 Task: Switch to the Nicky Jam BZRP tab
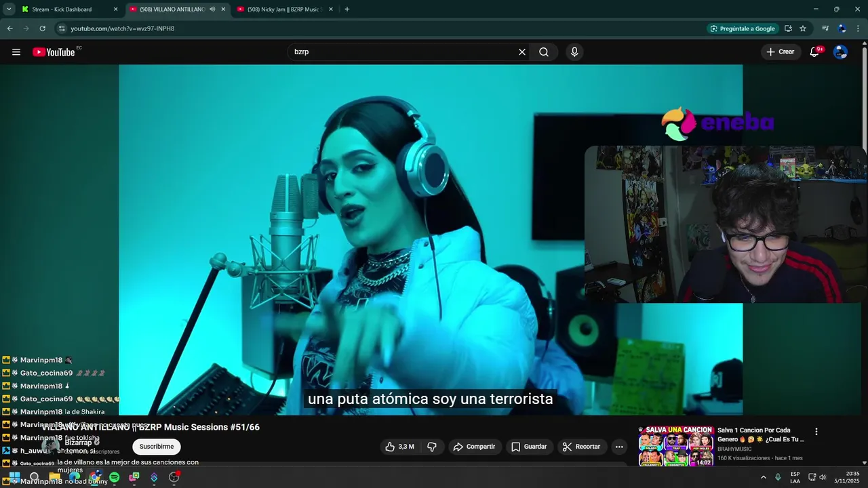(283, 9)
